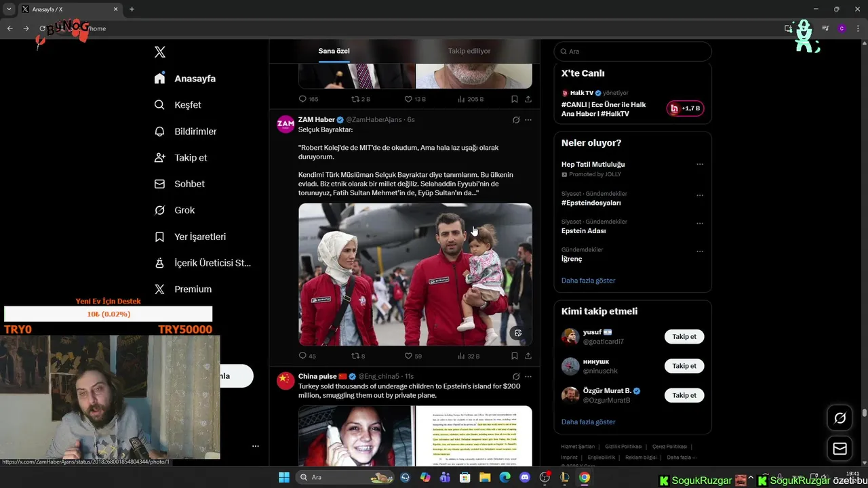Open Windows Start menu
The image size is (868, 488).
(x=284, y=477)
